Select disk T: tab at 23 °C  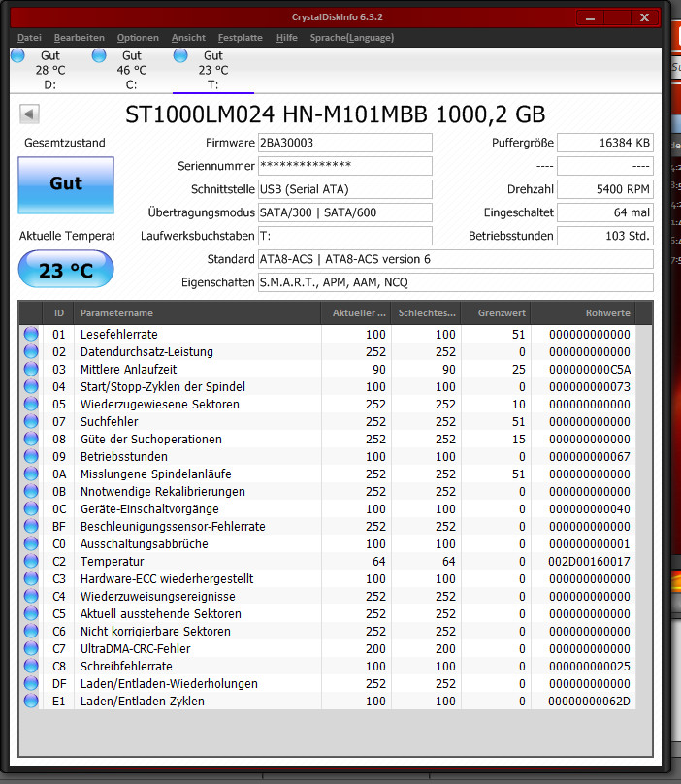coord(213,70)
